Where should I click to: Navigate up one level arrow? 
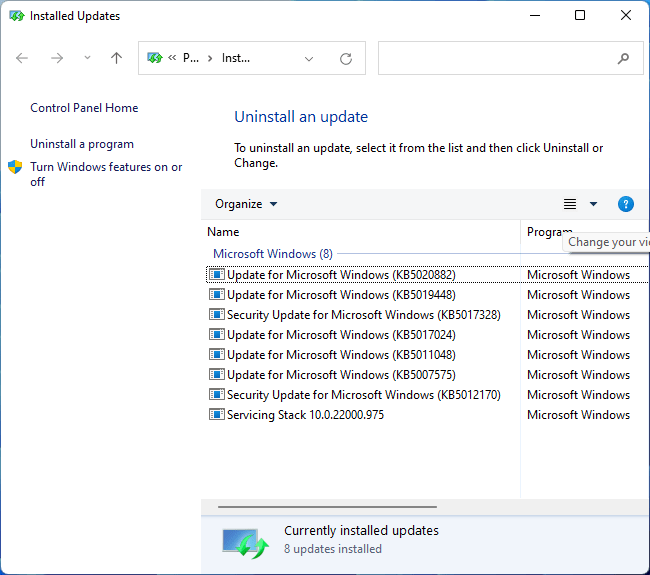116,58
